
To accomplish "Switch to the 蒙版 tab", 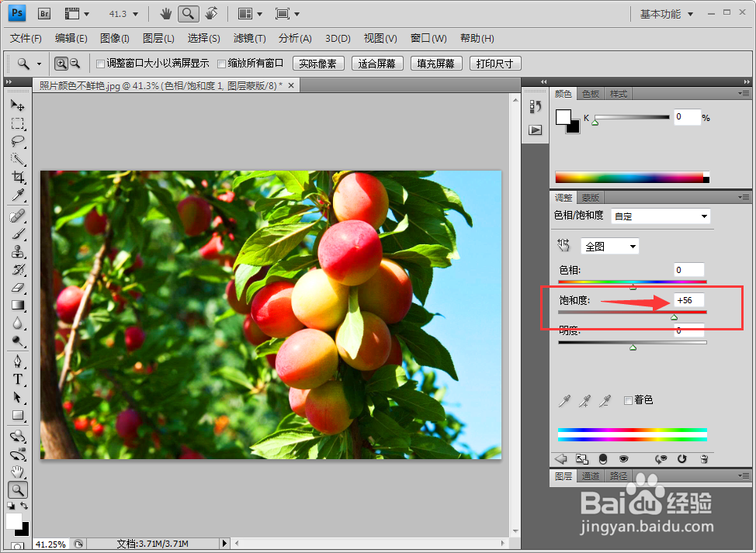I will (590, 198).
